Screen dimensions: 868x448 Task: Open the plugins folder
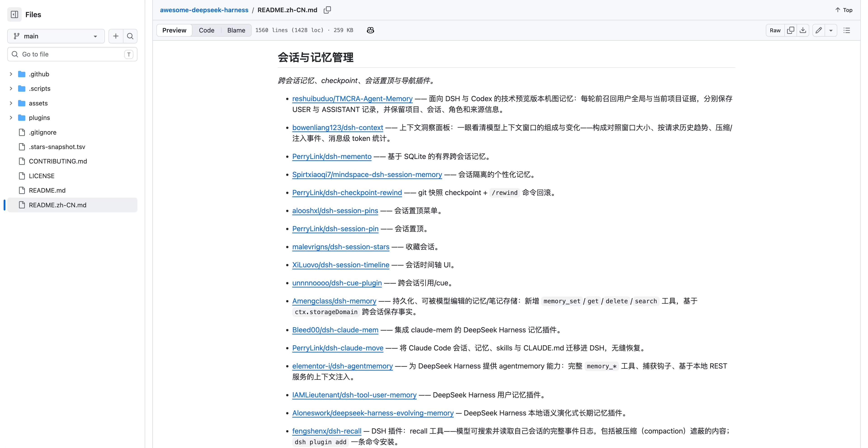[x=39, y=117]
